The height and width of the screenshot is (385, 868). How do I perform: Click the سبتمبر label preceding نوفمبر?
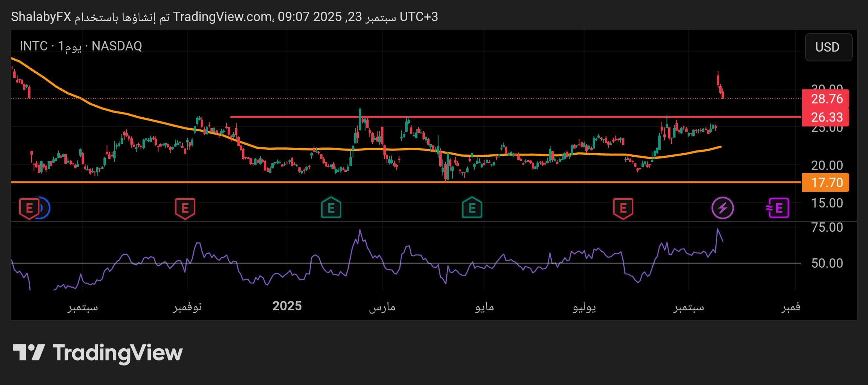(82, 307)
